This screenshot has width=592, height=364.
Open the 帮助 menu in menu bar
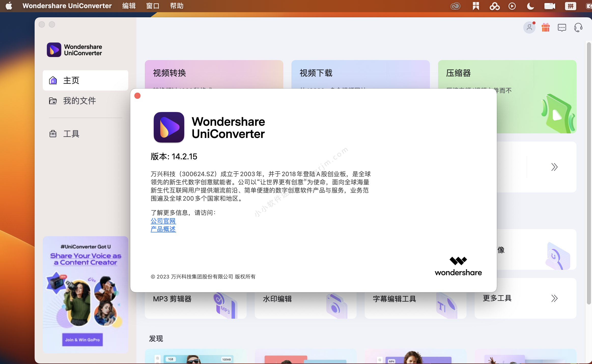click(x=177, y=6)
